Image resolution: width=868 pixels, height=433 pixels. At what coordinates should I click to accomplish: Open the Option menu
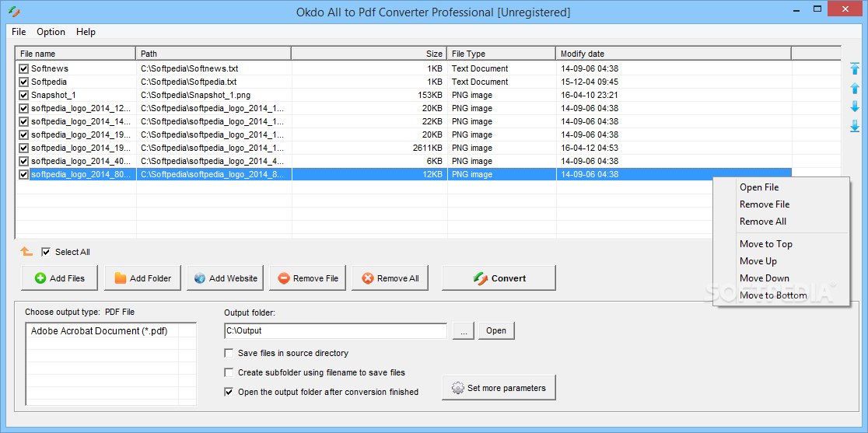pos(51,32)
